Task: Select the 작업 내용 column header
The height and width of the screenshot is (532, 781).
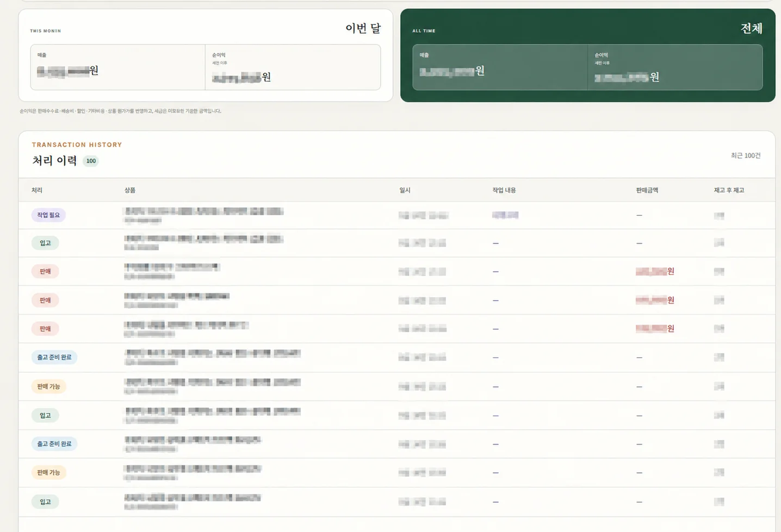Action: (504, 190)
